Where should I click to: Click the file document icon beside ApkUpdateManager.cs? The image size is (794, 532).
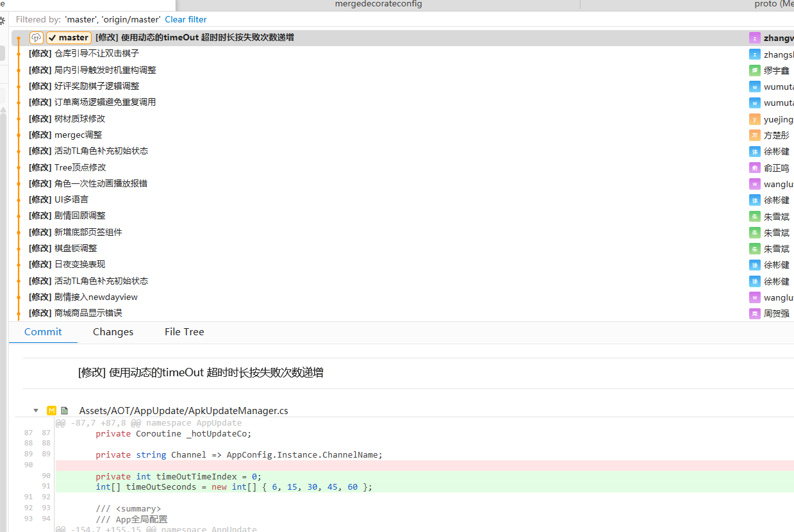64,410
